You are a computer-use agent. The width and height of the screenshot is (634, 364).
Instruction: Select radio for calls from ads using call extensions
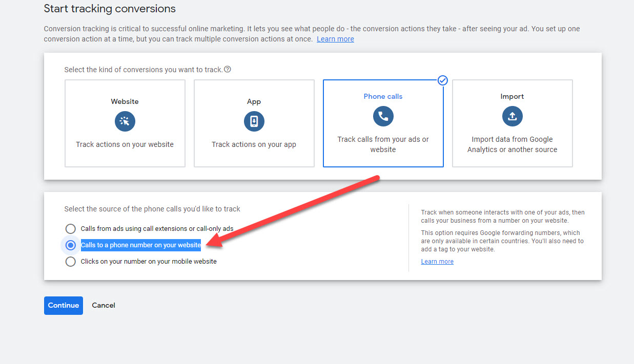pyautogui.click(x=70, y=229)
